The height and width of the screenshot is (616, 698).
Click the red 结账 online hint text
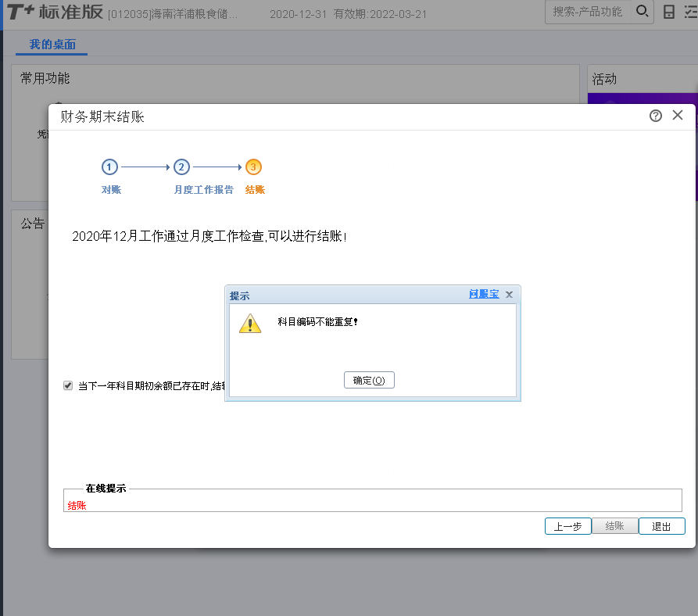click(x=77, y=506)
